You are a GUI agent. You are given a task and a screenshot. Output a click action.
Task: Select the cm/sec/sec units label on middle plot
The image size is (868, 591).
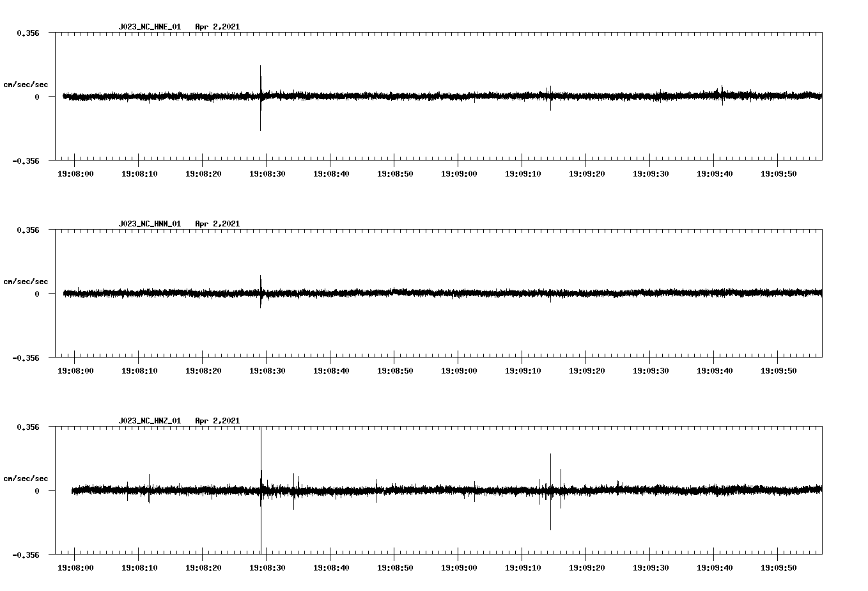(26, 281)
